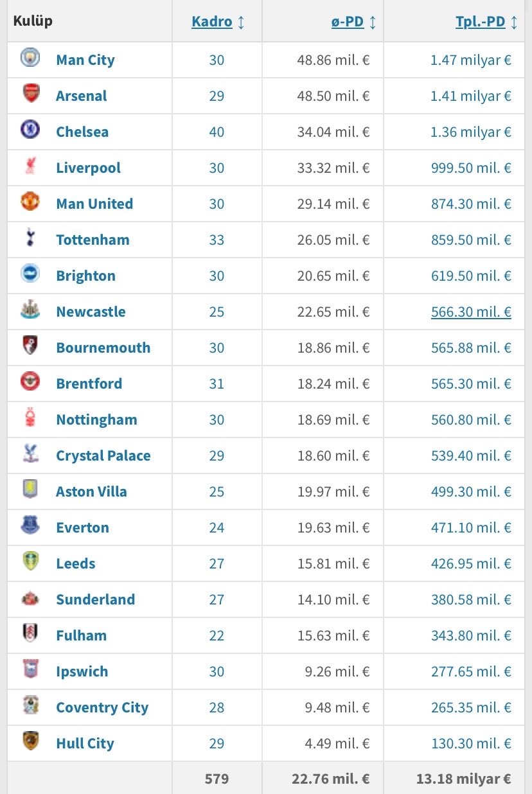The height and width of the screenshot is (794, 532).
Task: Click the Liverpool club crest icon
Action: pos(30,166)
